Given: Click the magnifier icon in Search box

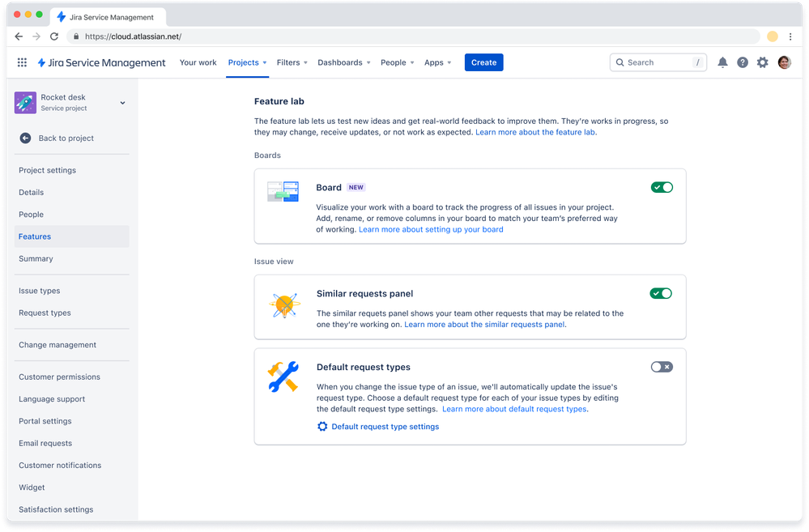Looking at the screenshot, I should (620, 62).
